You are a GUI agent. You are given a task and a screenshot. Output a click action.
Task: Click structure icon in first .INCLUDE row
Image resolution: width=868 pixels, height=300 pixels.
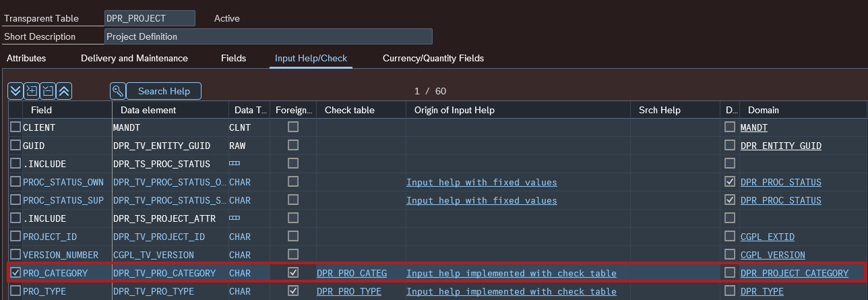coord(235,164)
